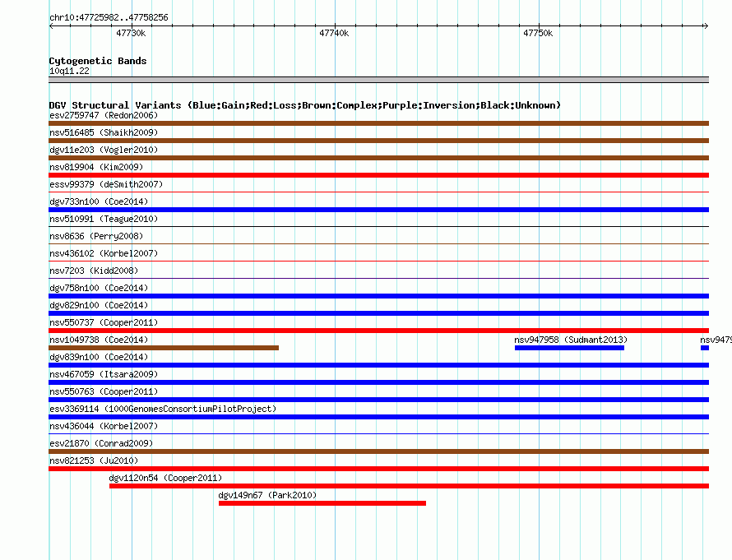Image resolution: width=732 pixels, height=560 pixels.
Task: Click nsv436102 (Korbel2007) label
Action: pos(104,253)
